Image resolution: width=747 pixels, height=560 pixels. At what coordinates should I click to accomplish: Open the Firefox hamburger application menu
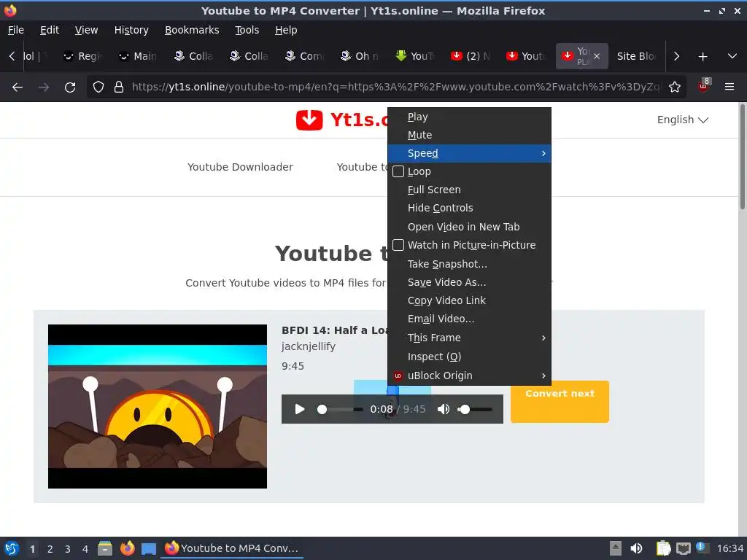click(729, 87)
